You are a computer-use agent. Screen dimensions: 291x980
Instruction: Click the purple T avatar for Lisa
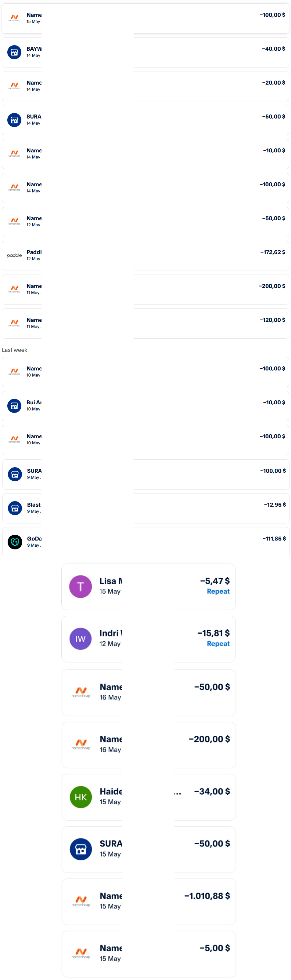coord(81,586)
